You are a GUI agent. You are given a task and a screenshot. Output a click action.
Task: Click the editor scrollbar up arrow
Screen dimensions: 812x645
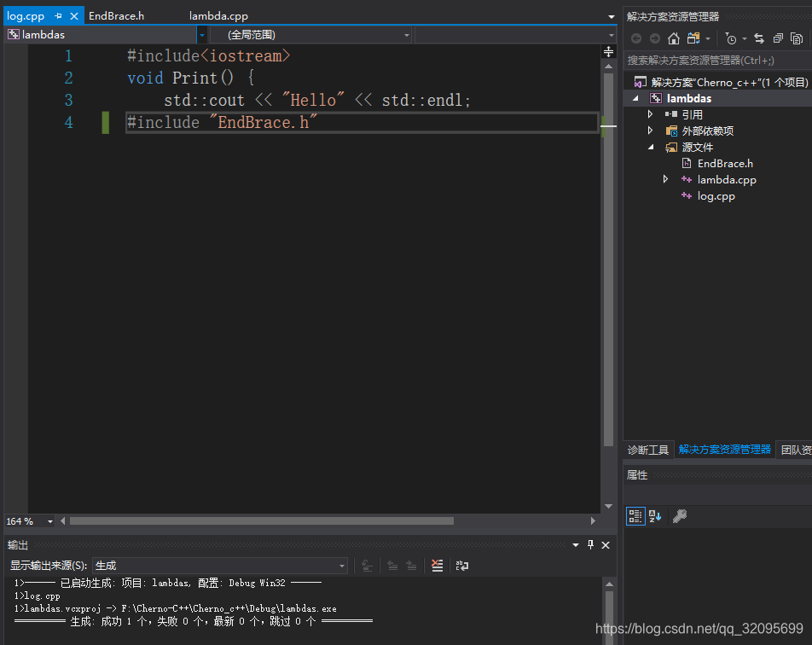click(608, 67)
